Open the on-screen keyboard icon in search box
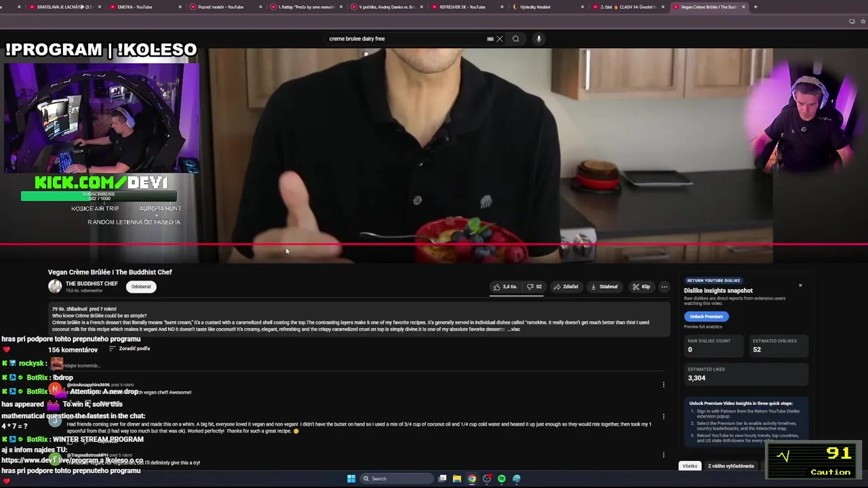This screenshot has height=488, width=868. (x=490, y=39)
